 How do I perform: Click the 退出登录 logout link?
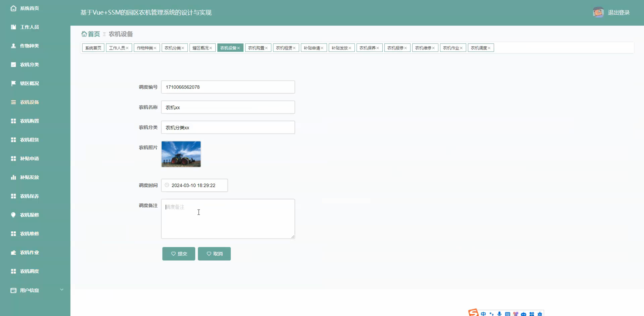619,12
